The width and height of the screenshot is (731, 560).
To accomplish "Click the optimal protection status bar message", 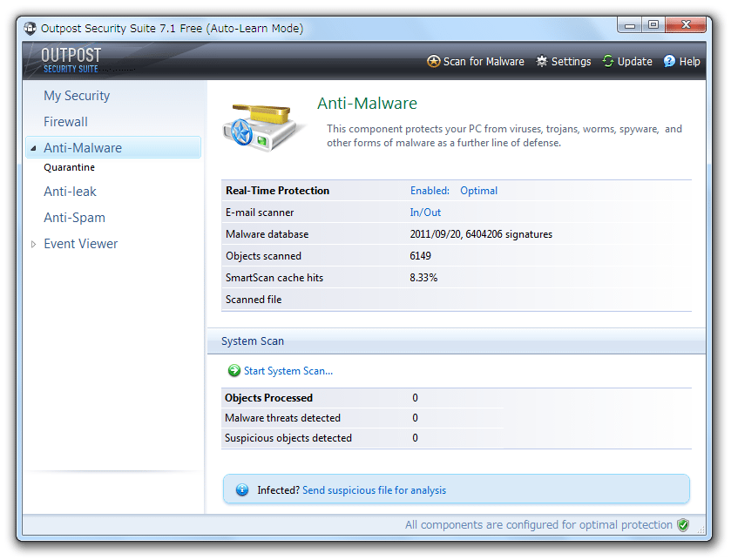I will [x=538, y=525].
